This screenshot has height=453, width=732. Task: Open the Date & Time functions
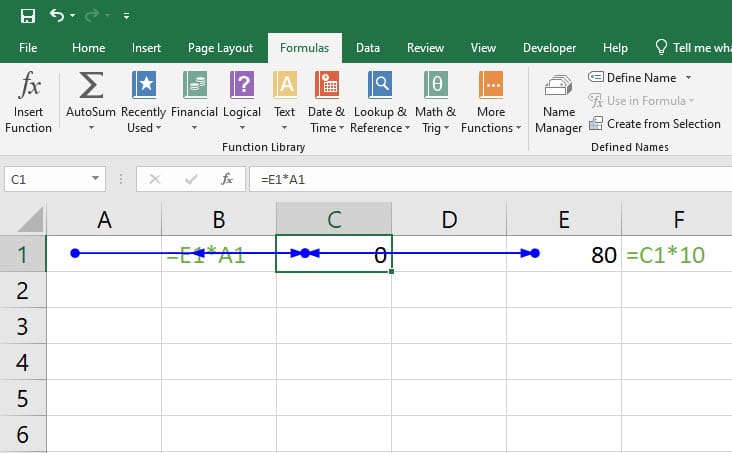[x=326, y=102]
